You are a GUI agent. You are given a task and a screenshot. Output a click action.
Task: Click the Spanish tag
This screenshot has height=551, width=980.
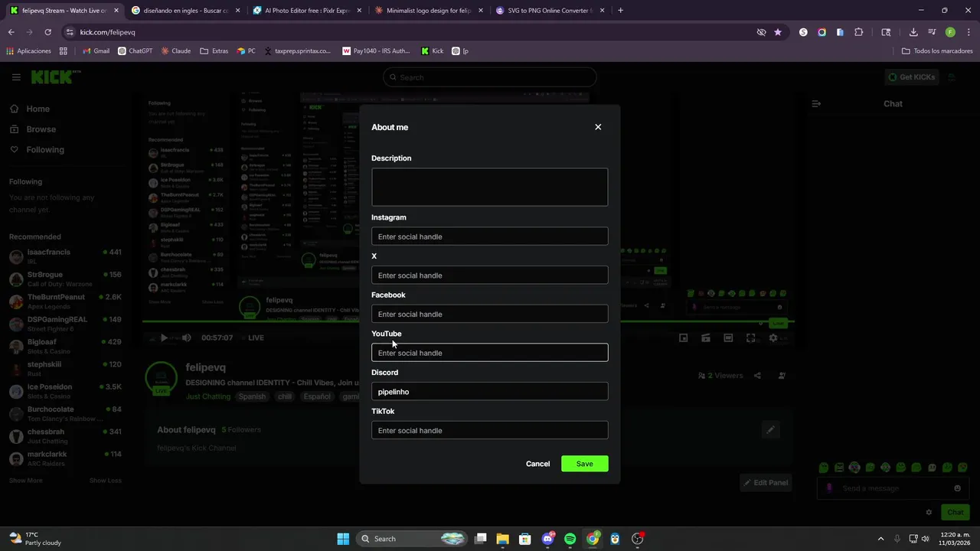252,396
